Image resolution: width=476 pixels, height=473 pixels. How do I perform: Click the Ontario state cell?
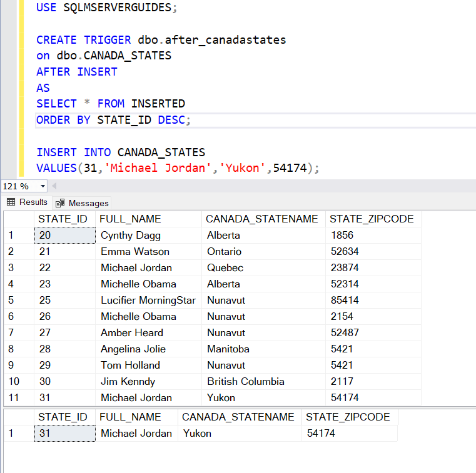263,252
